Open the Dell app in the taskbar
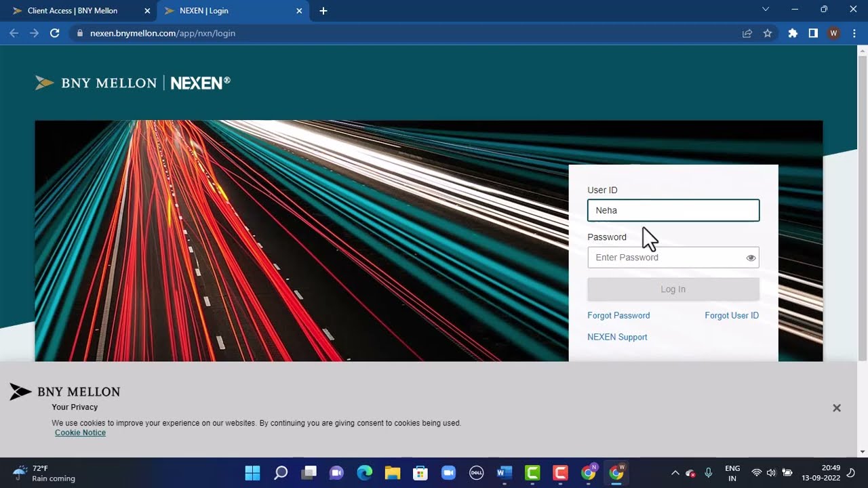868x488 pixels. click(x=477, y=473)
